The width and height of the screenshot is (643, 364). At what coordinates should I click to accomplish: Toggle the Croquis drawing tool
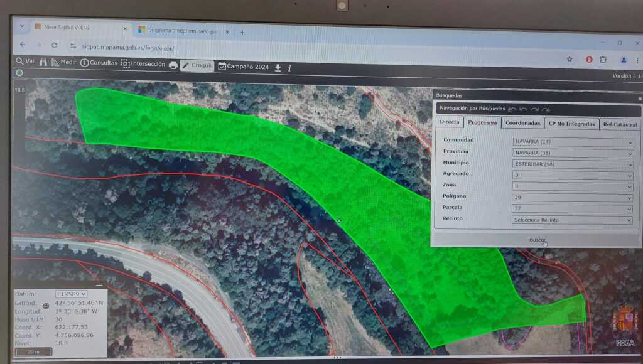click(x=197, y=65)
